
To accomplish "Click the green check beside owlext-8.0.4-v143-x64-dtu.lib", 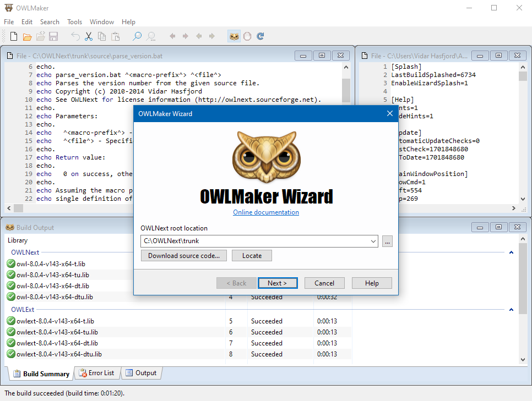I will click(11, 354).
